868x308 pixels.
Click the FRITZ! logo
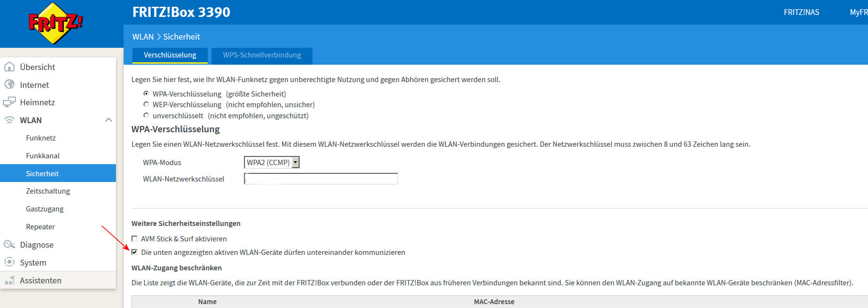pyautogui.click(x=56, y=23)
